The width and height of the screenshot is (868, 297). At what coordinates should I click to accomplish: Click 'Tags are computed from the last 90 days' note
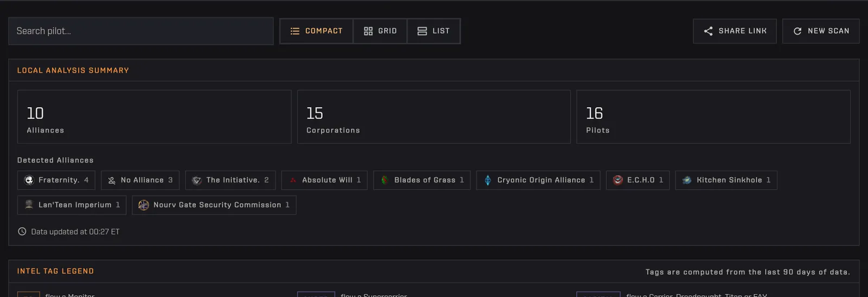click(748, 272)
